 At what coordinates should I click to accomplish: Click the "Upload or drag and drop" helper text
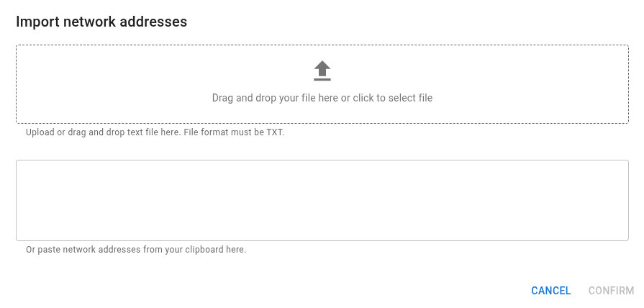click(101, 132)
